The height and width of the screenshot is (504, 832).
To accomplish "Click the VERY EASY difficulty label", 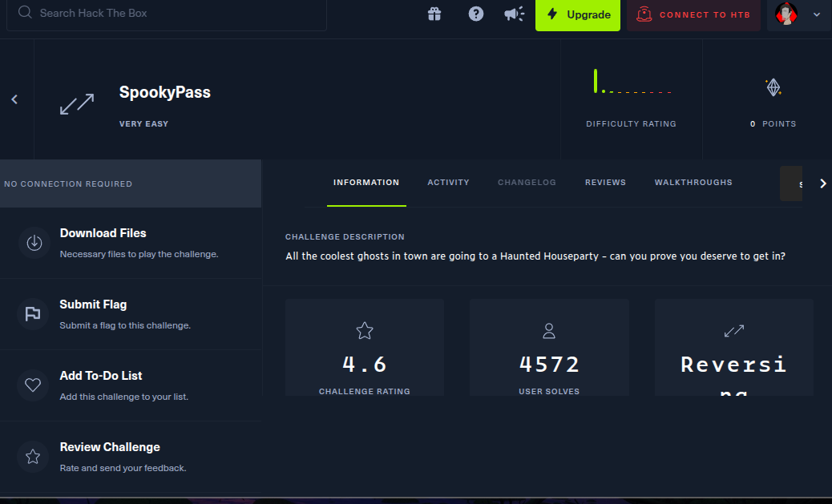I will tap(143, 123).
